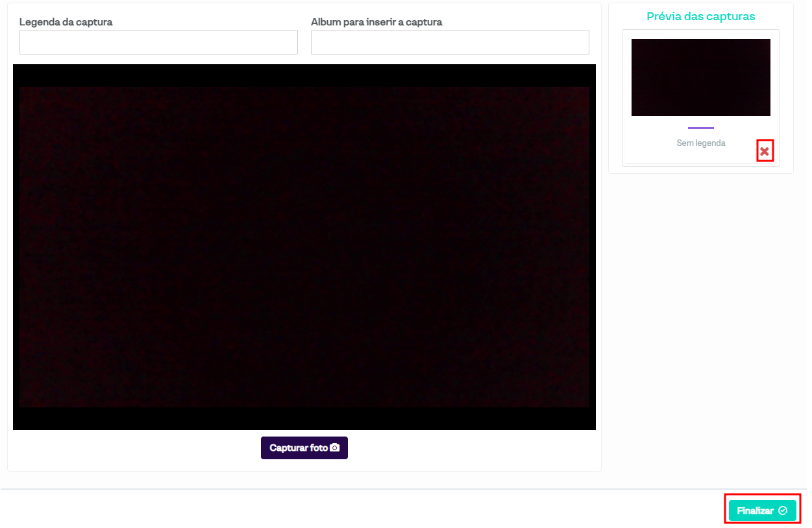Click the word Capturar on capture button

pos(289,448)
